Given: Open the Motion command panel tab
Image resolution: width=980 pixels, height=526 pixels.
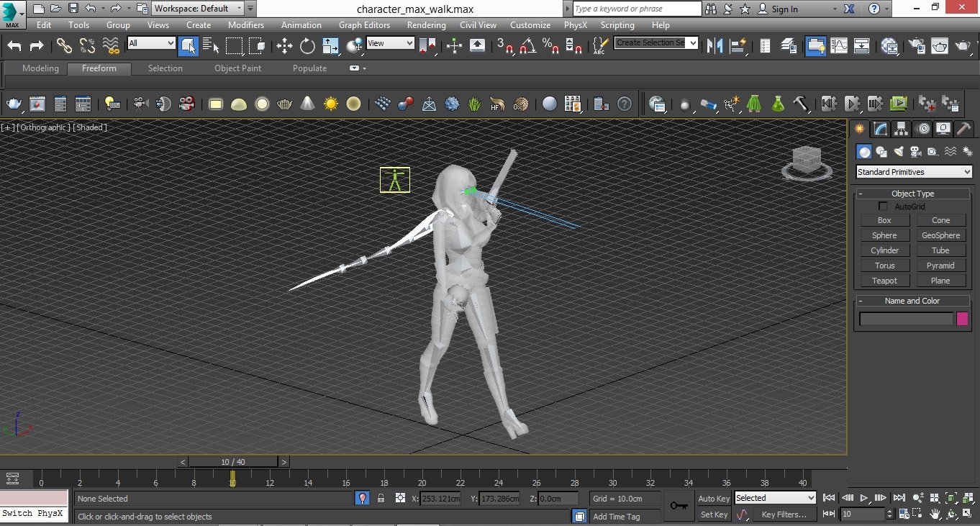Looking at the screenshot, I should [x=922, y=130].
